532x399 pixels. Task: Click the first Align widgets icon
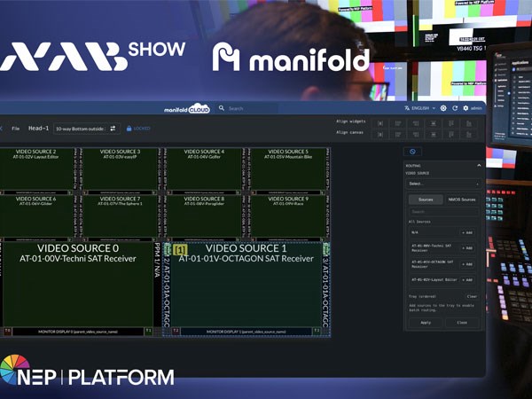click(x=380, y=123)
